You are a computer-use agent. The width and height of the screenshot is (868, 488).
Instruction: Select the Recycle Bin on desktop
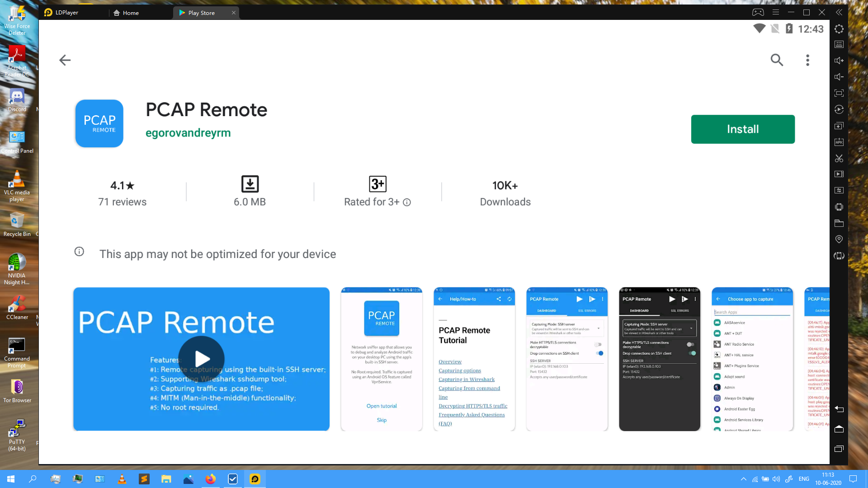tap(17, 225)
